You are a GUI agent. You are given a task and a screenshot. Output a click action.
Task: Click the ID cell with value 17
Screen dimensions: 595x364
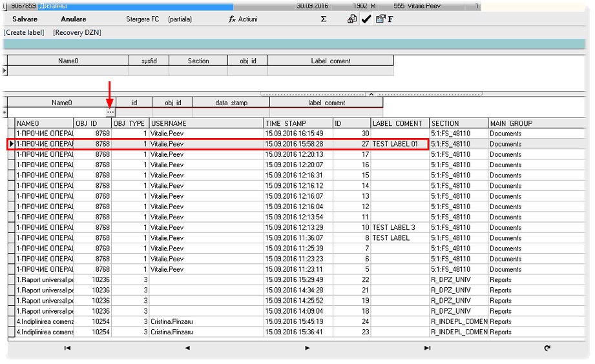(351, 154)
